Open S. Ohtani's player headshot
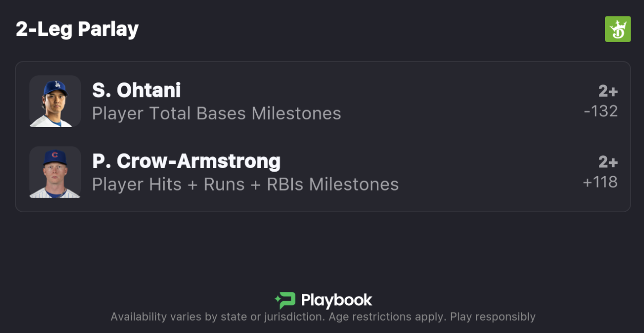Image resolution: width=644 pixels, height=333 pixels. click(55, 101)
